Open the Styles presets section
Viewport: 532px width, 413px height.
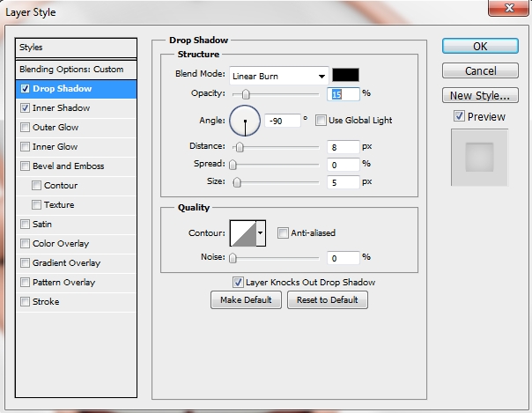click(76, 48)
